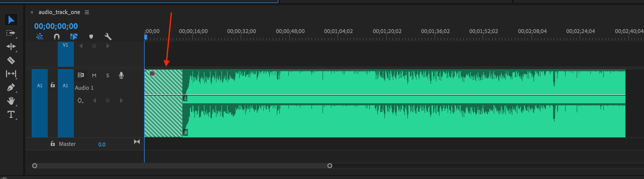Open Show Keyframes dropdown on Audio 1
Viewport: 644px width, 179px height.
pyautogui.click(x=80, y=101)
